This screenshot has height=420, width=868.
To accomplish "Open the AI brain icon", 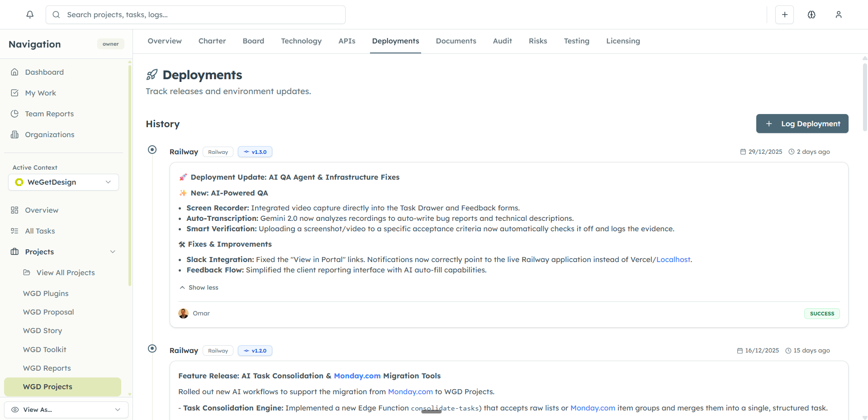I will click(811, 14).
